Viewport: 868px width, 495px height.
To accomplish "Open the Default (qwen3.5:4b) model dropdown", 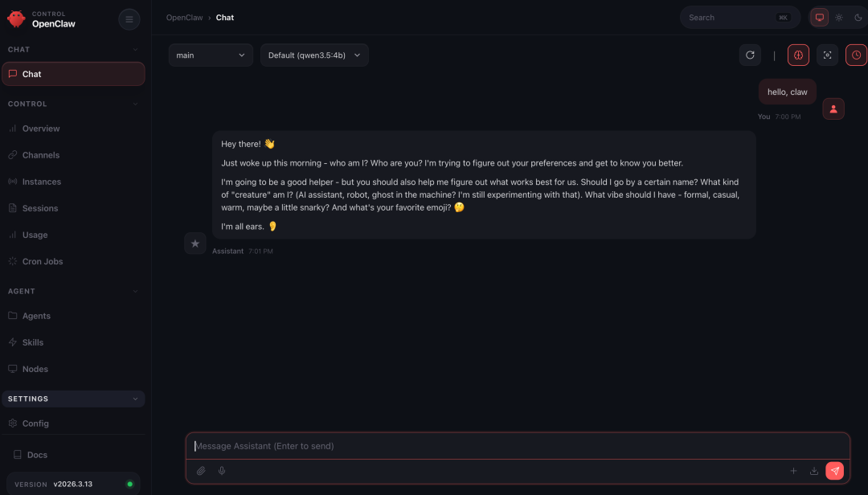I will click(x=314, y=55).
